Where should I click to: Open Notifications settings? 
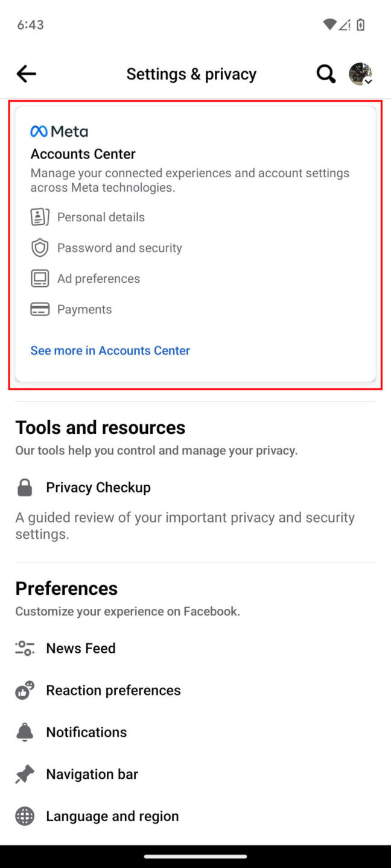86,732
